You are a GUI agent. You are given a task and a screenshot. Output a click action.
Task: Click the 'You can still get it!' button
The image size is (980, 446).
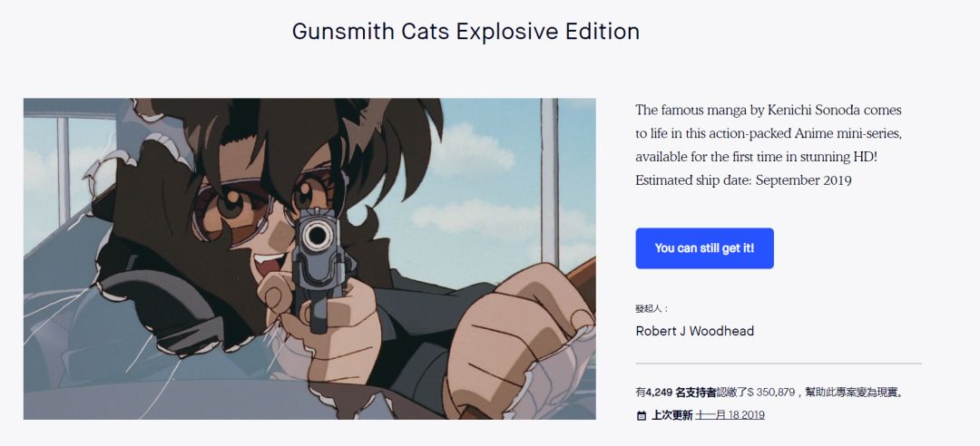coord(704,248)
